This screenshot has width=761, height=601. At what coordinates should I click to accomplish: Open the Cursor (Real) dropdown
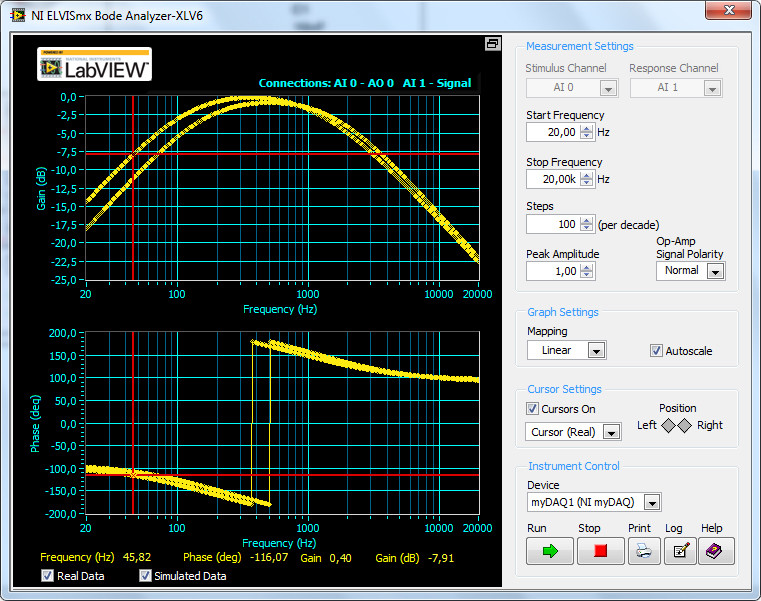click(x=612, y=432)
